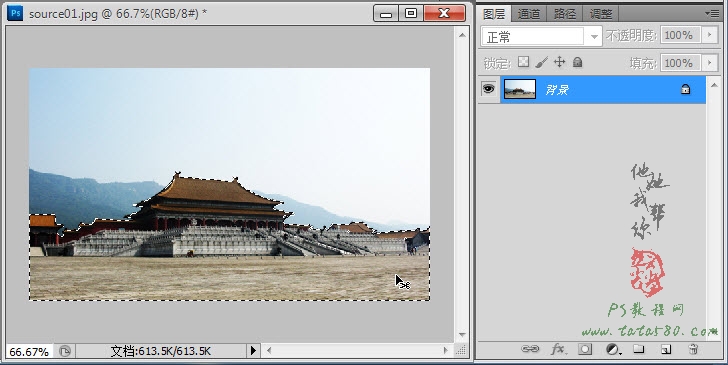Open the 填充 fill slider arrow
Viewport: 728px width, 365px height.
[x=709, y=62]
